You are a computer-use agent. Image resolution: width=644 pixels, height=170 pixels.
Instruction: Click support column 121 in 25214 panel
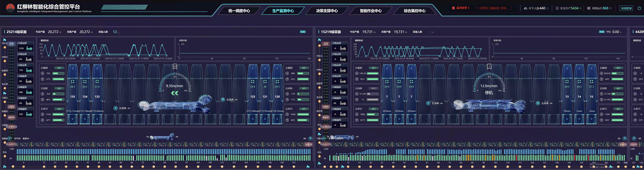click(265, 94)
